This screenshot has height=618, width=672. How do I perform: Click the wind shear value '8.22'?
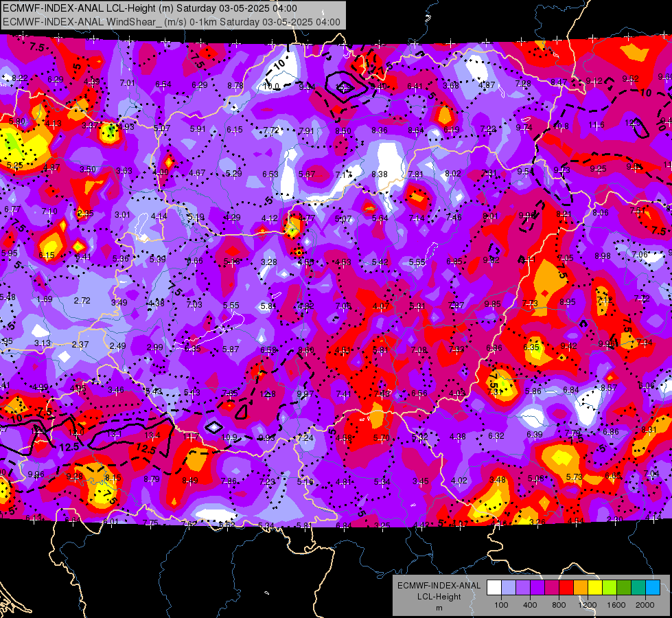[20, 78]
